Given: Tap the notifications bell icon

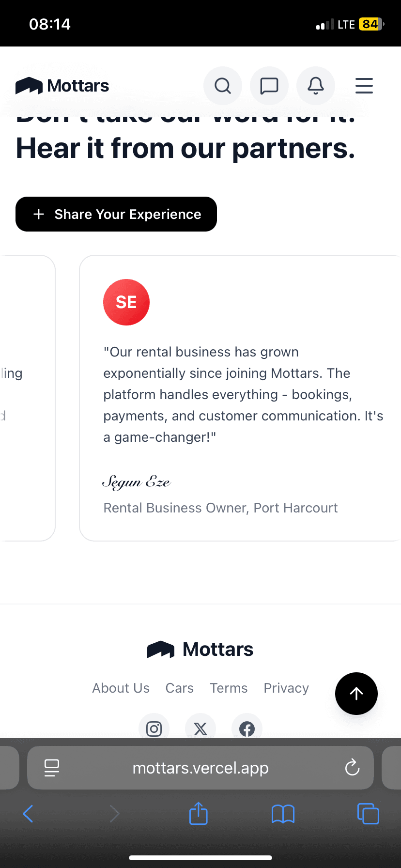Looking at the screenshot, I should (316, 86).
